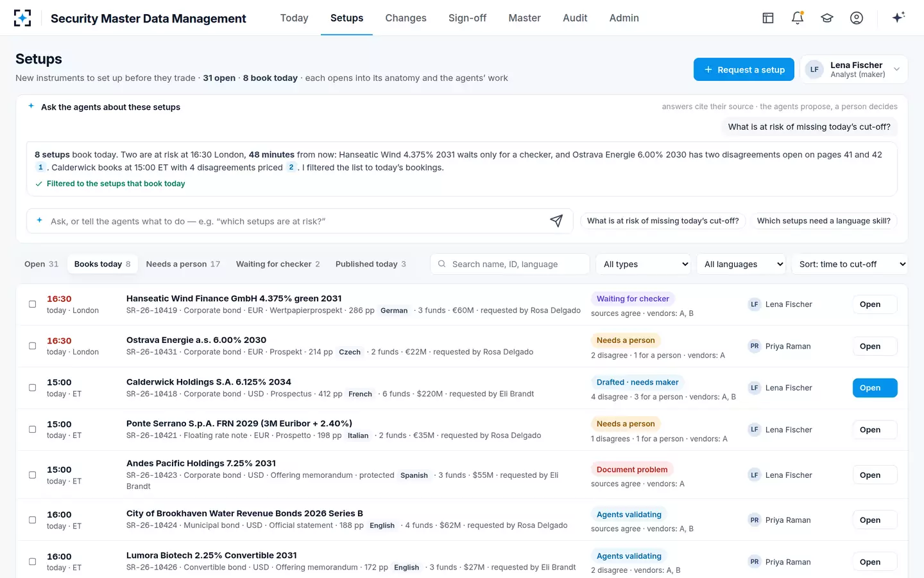Click citation badge 1 in the answer
Image resolution: width=924 pixels, height=578 pixels.
tap(40, 168)
